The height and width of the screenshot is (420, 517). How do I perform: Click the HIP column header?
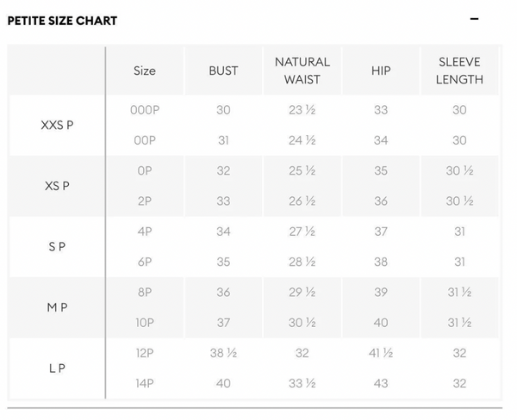(x=381, y=71)
